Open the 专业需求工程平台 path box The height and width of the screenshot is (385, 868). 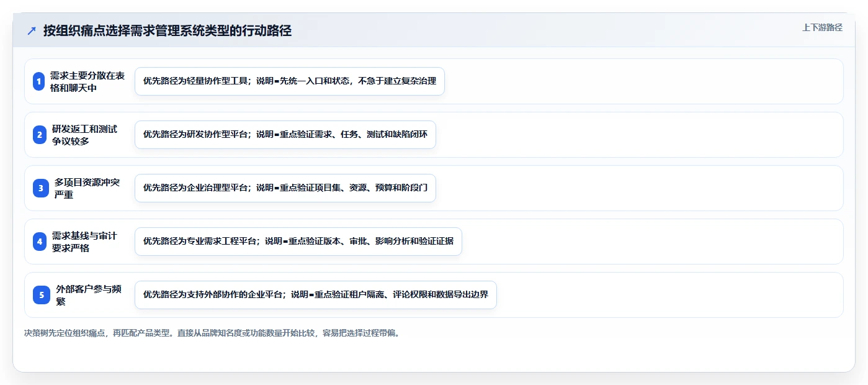(298, 242)
